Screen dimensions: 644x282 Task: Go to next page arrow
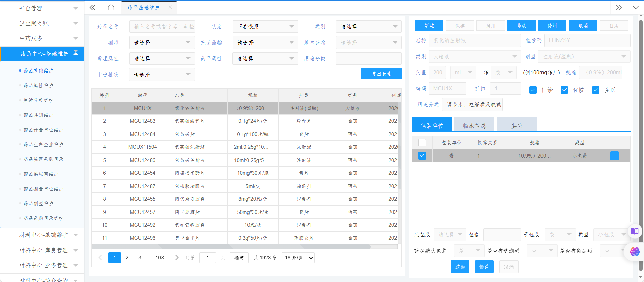177,258
